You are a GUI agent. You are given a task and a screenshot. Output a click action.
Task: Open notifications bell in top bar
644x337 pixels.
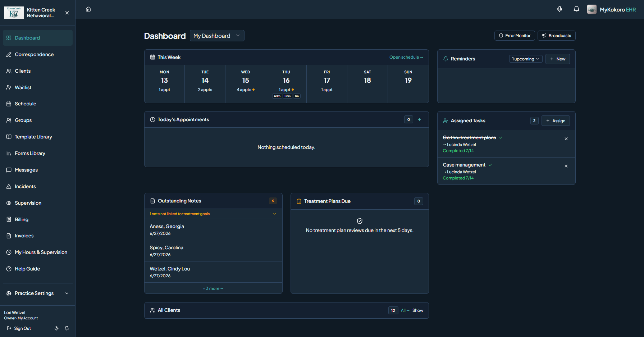pyautogui.click(x=576, y=9)
